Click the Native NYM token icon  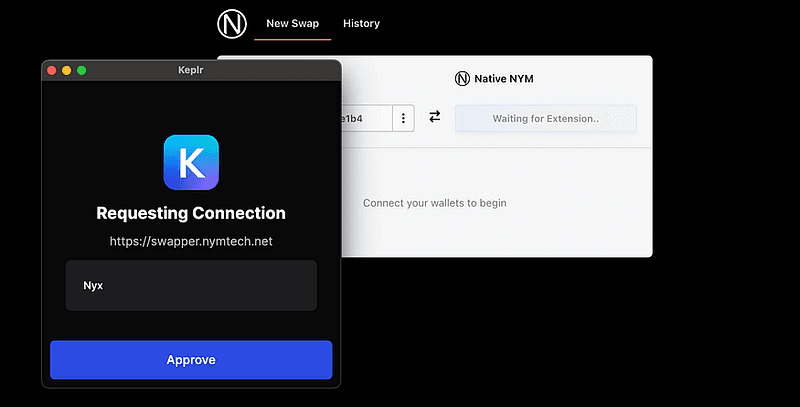click(x=462, y=78)
